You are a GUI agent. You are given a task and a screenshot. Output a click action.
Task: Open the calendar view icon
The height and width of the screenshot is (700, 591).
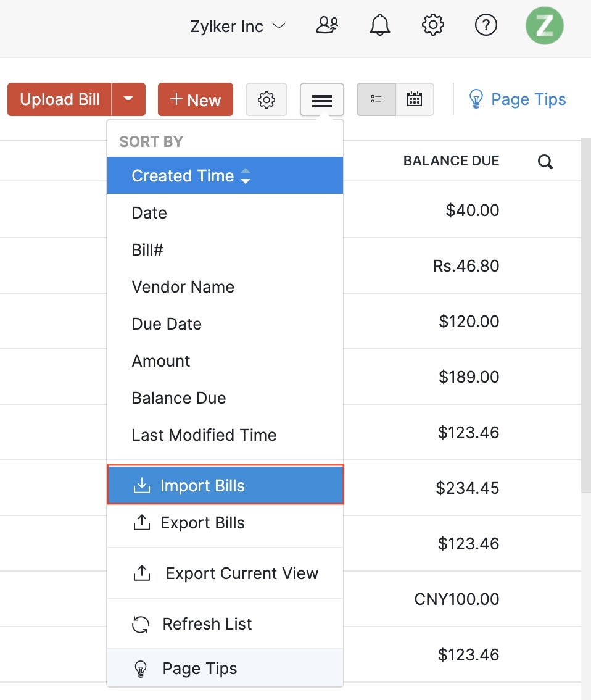414,99
